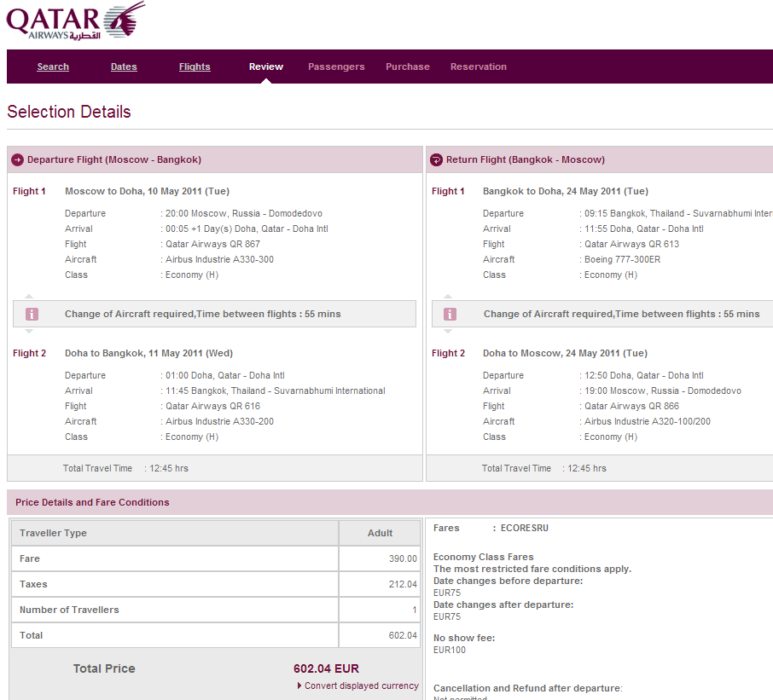Open the Purchase step
The image size is (773, 700).
408,67
